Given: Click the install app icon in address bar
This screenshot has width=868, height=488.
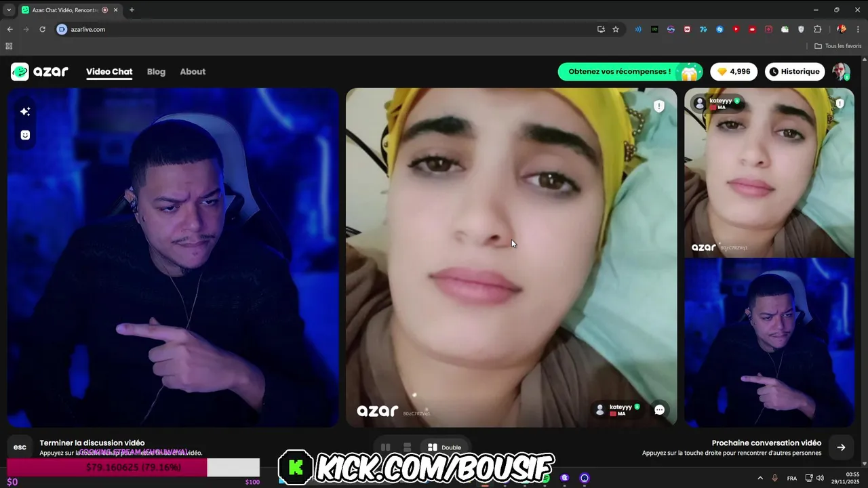Looking at the screenshot, I should click(601, 29).
